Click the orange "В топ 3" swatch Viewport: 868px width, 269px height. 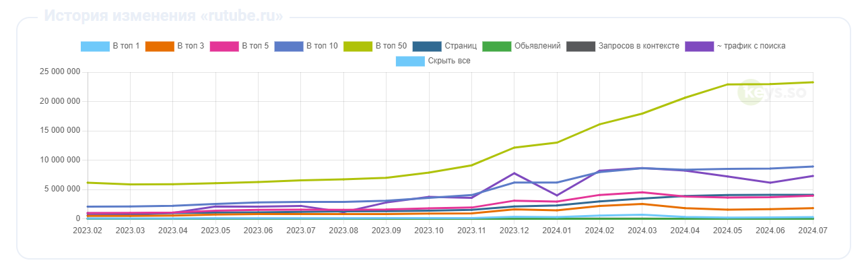point(160,46)
